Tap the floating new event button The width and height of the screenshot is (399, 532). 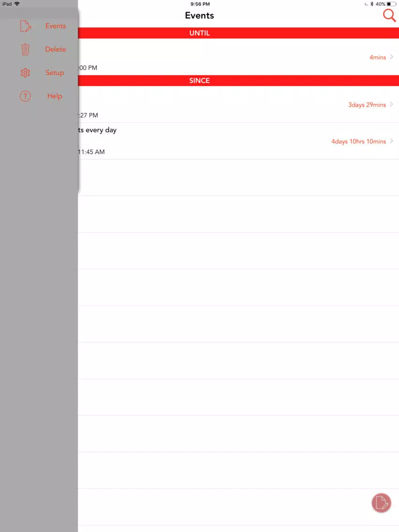point(381,502)
